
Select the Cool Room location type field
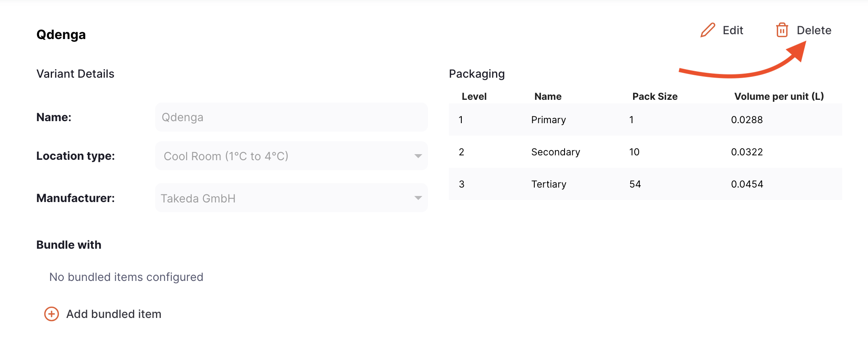(291, 156)
